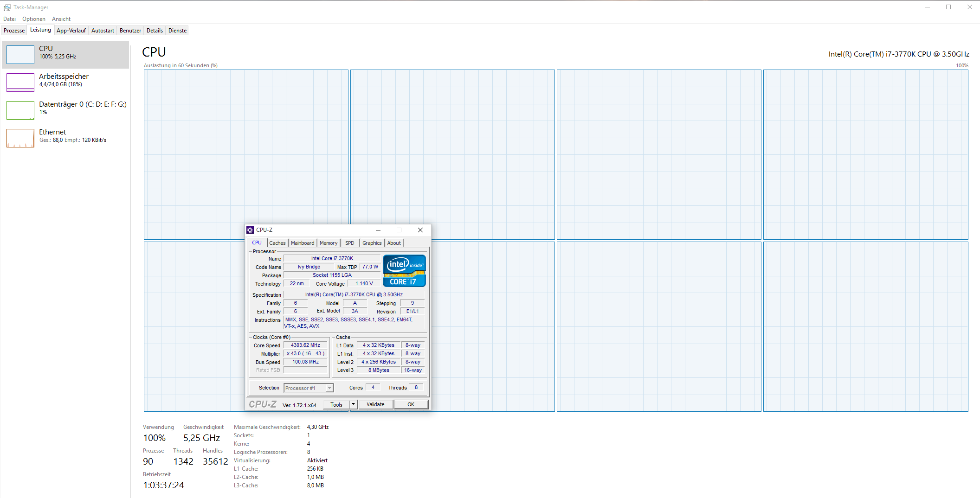Open the Optionen menu
The width and height of the screenshot is (980, 498).
tap(34, 19)
